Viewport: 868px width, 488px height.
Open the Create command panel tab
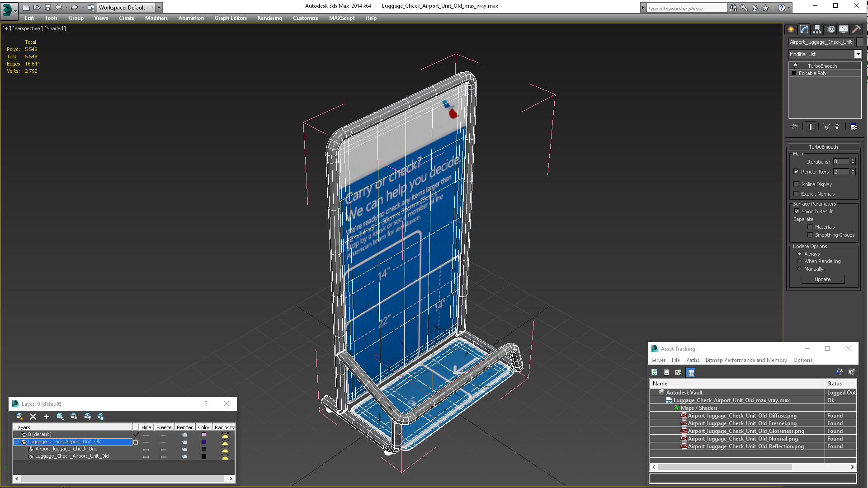[791, 29]
